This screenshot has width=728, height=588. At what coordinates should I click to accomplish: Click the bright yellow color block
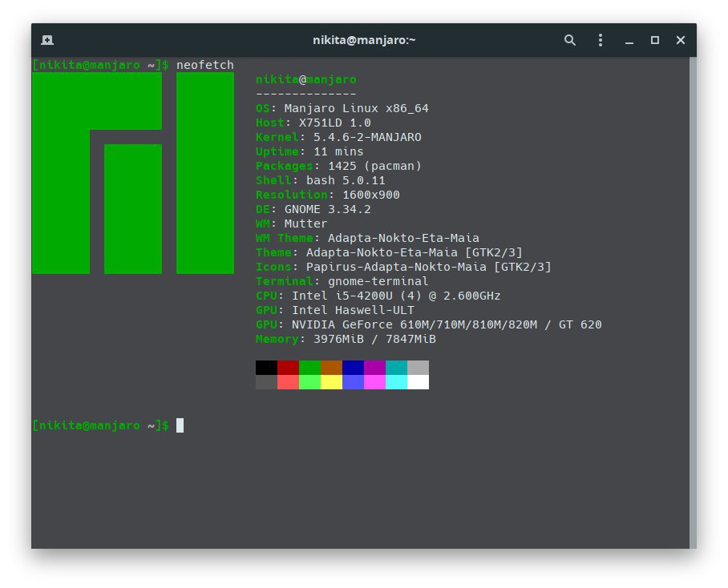[331, 382]
